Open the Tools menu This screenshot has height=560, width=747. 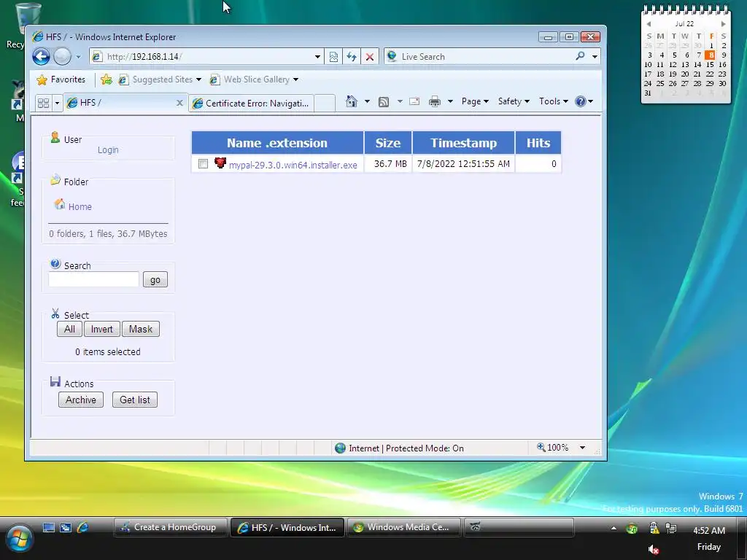coord(553,101)
